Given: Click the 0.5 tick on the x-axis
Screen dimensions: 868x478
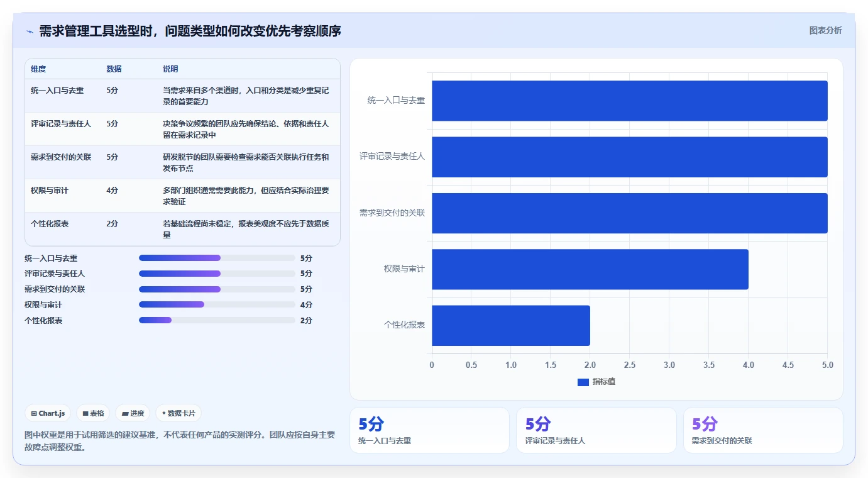Looking at the screenshot, I should coord(471,365).
